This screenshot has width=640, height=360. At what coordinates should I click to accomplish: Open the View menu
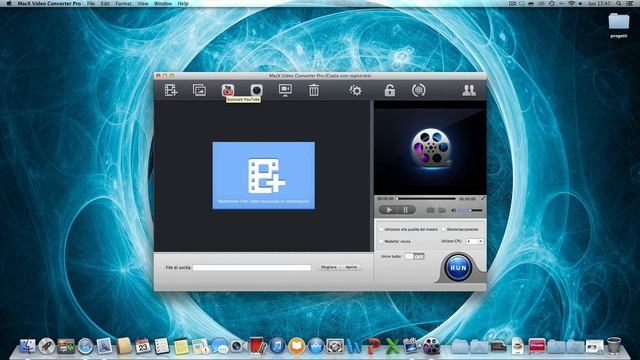pyautogui.click(x=142, y=3)
